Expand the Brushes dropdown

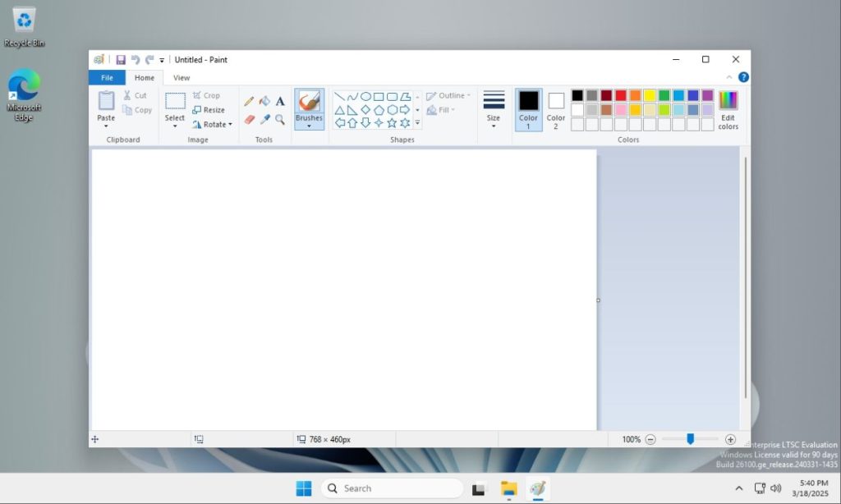309,126
